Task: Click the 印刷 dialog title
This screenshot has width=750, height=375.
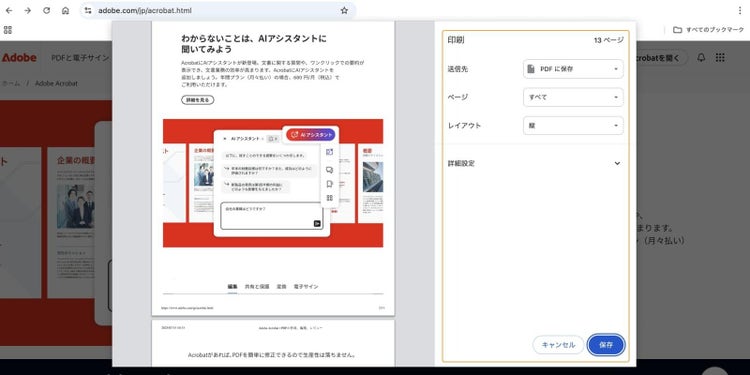Action: (455, 41)
